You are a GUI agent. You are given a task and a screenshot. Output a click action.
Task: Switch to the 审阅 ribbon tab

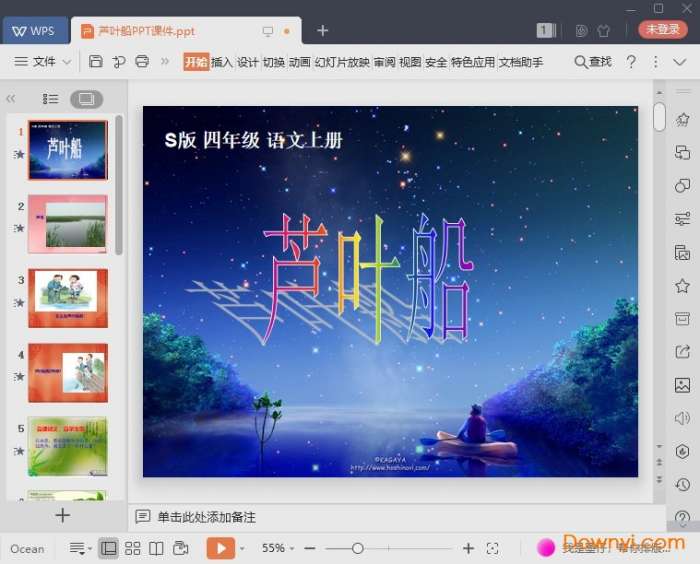click(384, 62)
